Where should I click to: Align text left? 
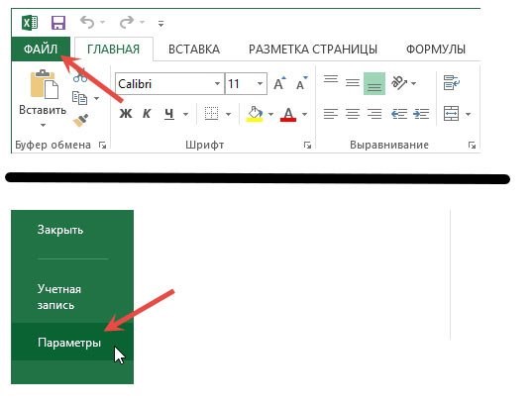(x=331, y=114)
